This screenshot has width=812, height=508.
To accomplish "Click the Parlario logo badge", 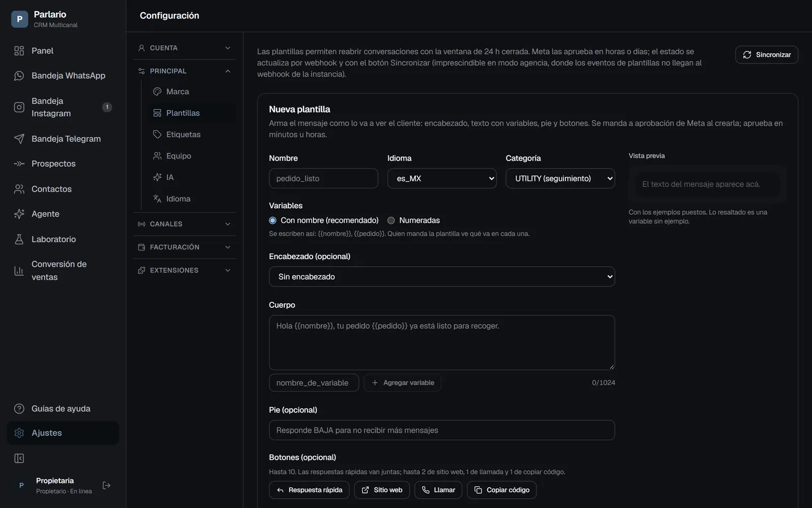I will coord(20,19).
